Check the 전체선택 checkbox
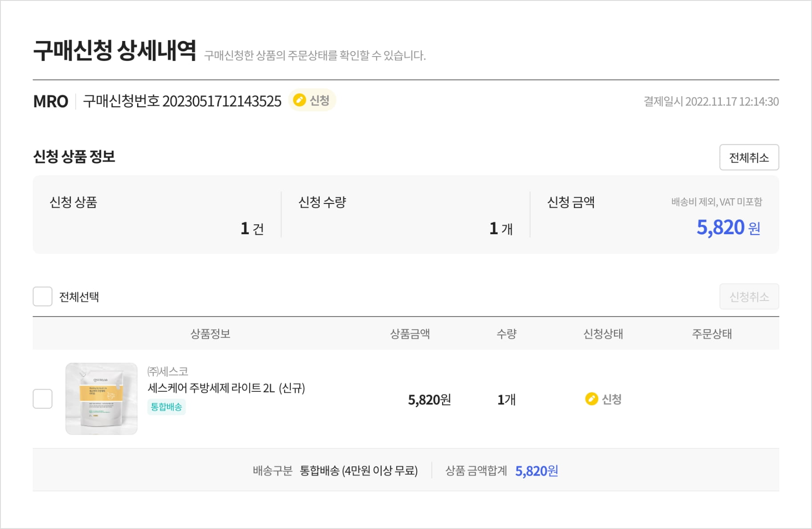 43,297
